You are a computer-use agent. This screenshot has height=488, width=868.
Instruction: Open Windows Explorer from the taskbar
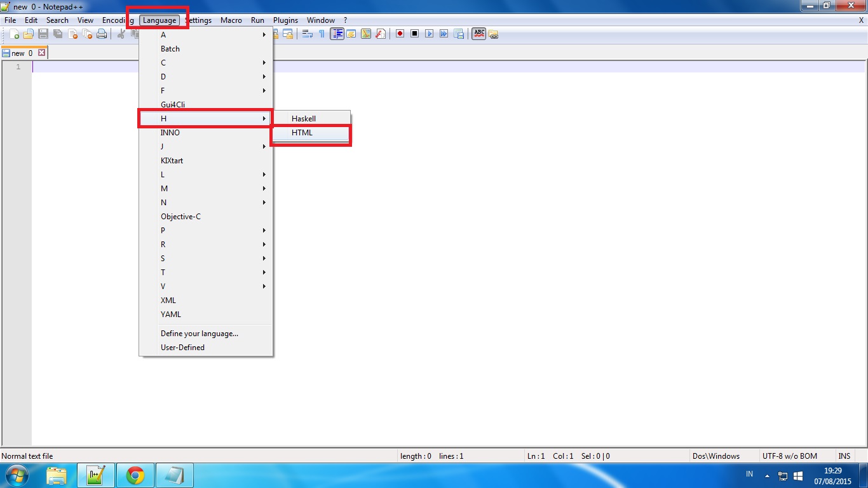pyautogui.click(x=56, y=475)
